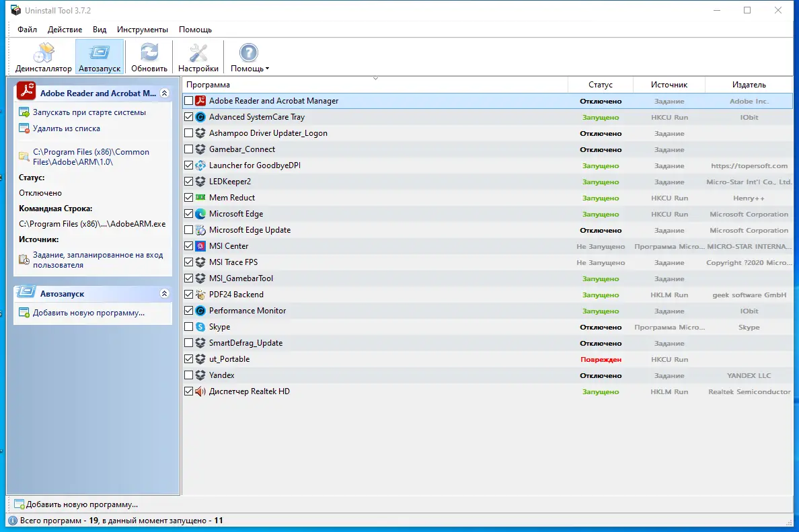Open the scheduled task source link in the side panel
Screen dimensions: 799x532
click(x=98, y=260)
